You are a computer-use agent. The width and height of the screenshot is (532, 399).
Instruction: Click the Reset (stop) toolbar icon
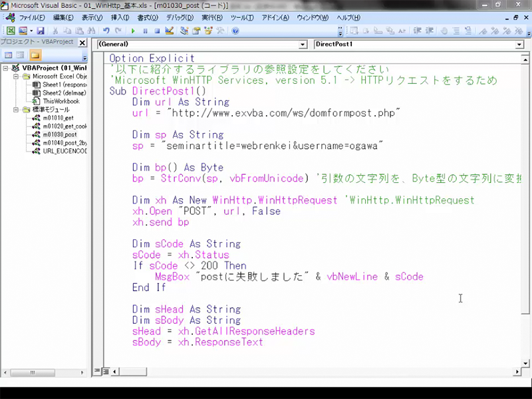click(157, 31)
